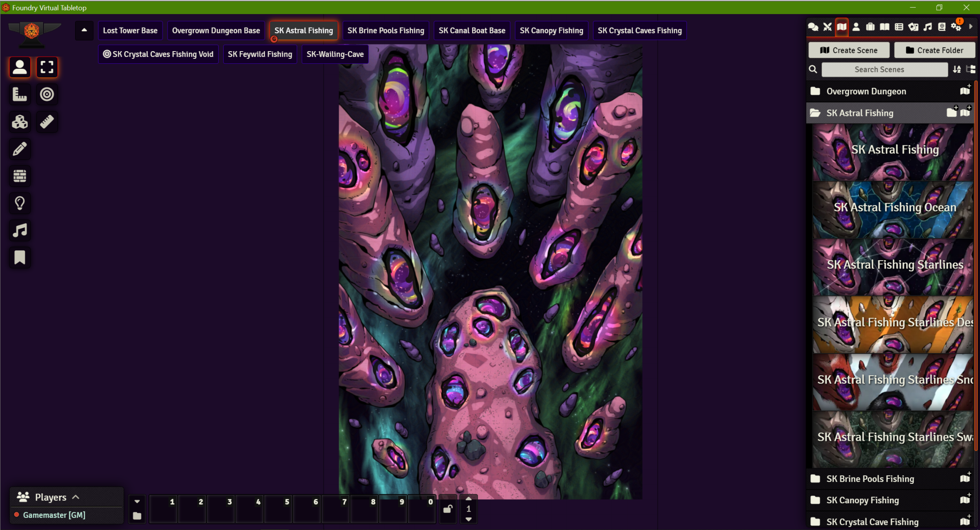This screenshot has width=980, height=530.
Task: Open the Game Settings gears tab
Action: click(x=956, y=27)
